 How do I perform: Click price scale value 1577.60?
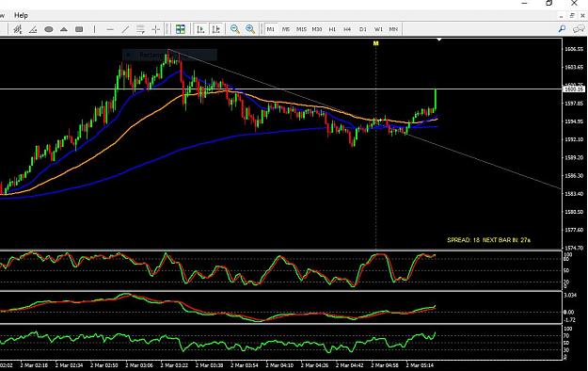click(x=574, y=230)
